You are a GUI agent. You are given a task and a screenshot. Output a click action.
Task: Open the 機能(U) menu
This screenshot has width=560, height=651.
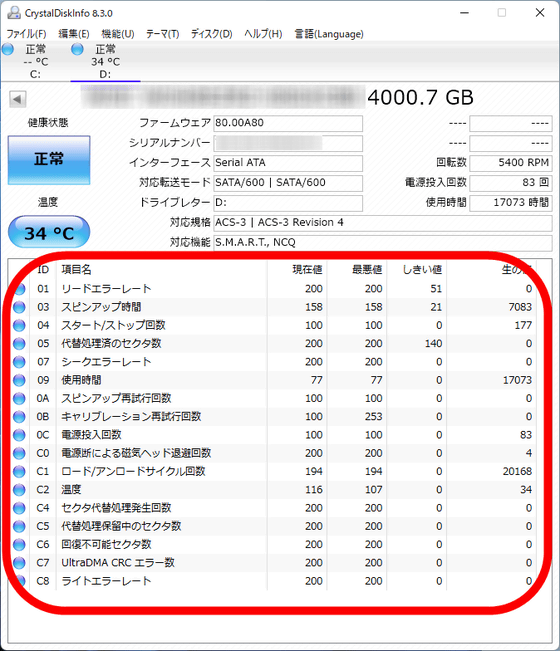[x=118, y=34]
